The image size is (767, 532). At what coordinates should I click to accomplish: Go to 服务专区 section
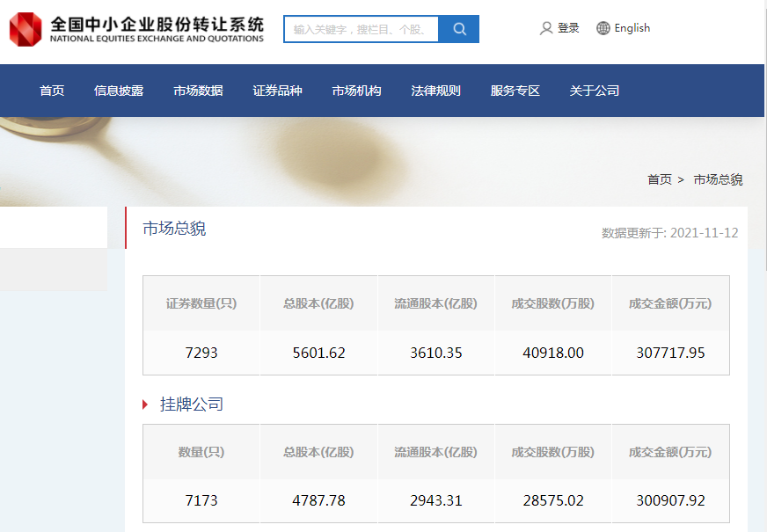click(x=515, y=91)
